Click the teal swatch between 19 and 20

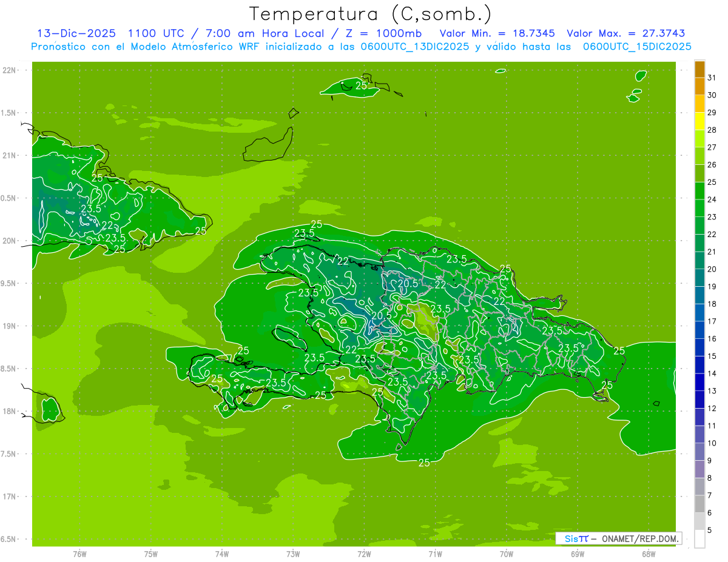point(699,278)
